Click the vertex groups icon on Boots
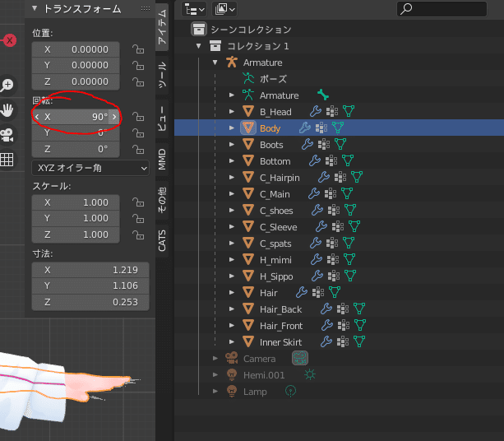This screenshot has height=441, width=504. coord(323,144)
